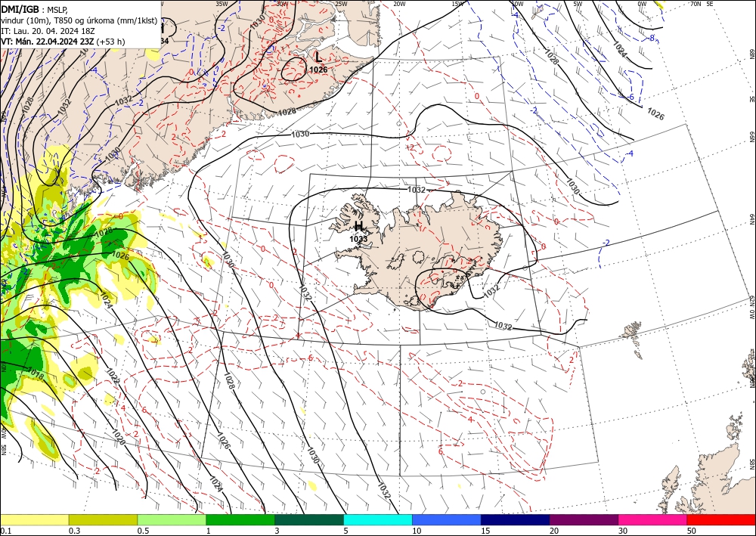Click legend value 15 on the scale bar
Image resolution: width=756 pixels, height=536 pixels.
tap(485, 531)
